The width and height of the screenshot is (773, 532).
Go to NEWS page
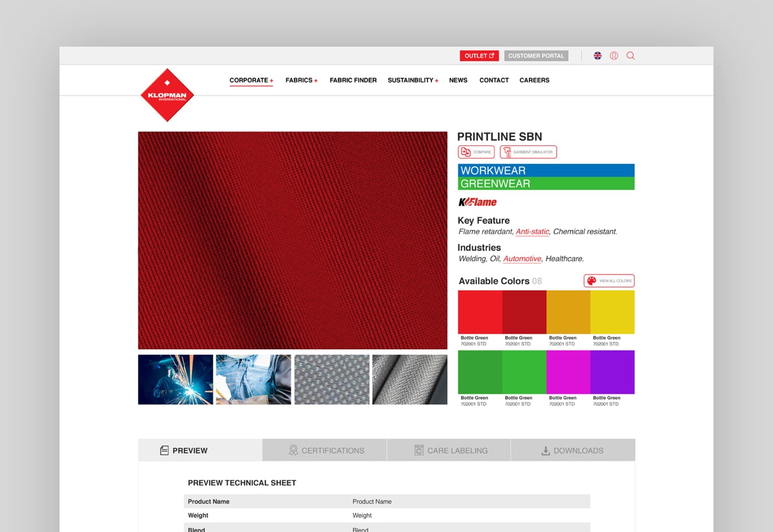[x=458, y=80]
